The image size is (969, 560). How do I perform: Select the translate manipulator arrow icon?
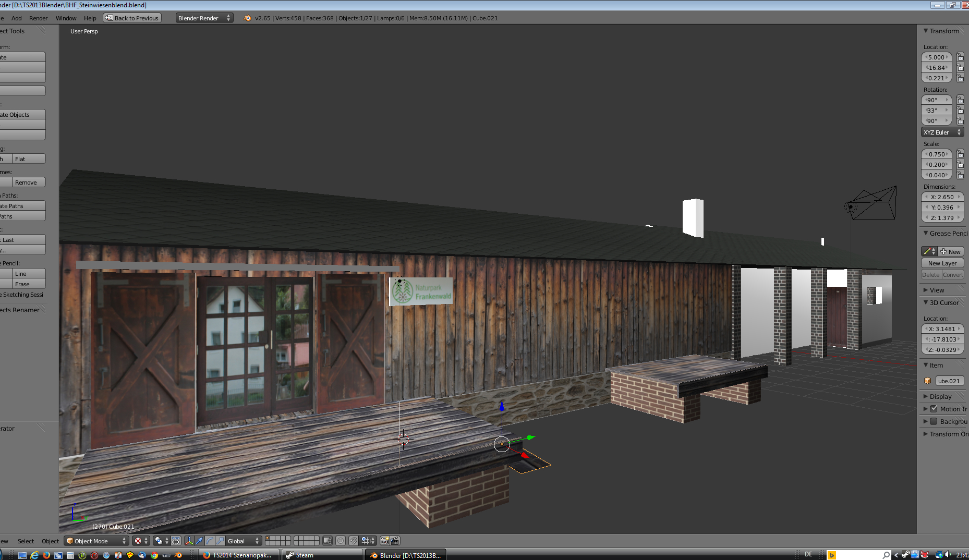[199, 541]
